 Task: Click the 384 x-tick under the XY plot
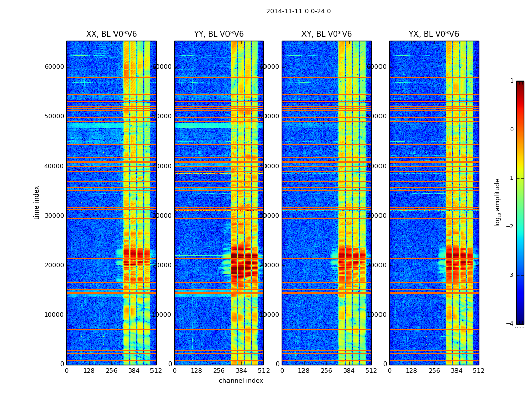349,371
